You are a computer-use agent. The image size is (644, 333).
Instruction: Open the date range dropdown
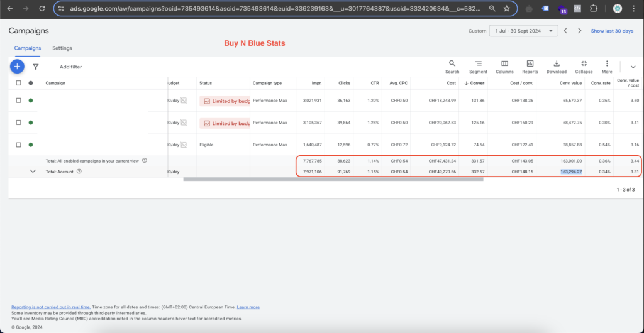524,31
